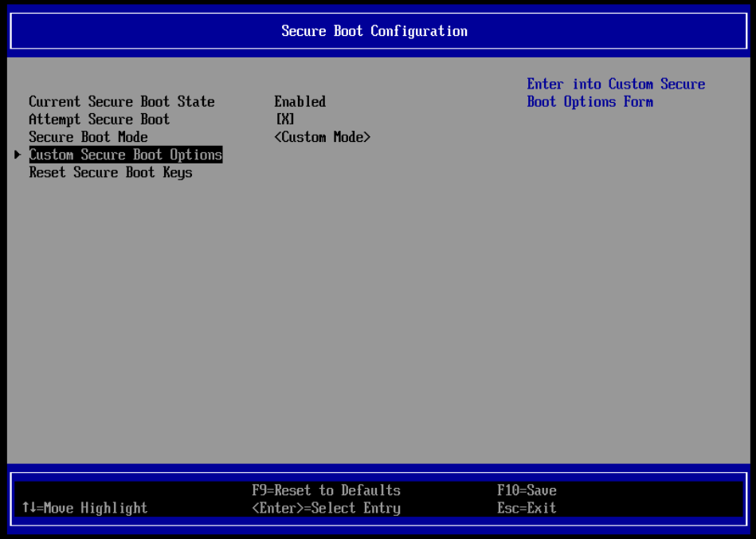Click the Current Secure Boot State label
Screen dimensions: 756x539
pos(121,102)
